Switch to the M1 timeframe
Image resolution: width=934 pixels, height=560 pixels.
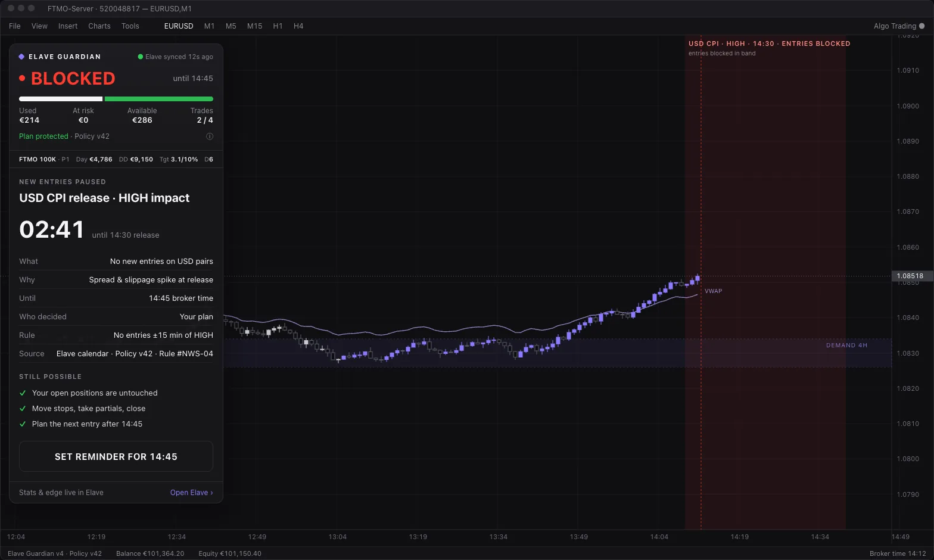(209, 26)
